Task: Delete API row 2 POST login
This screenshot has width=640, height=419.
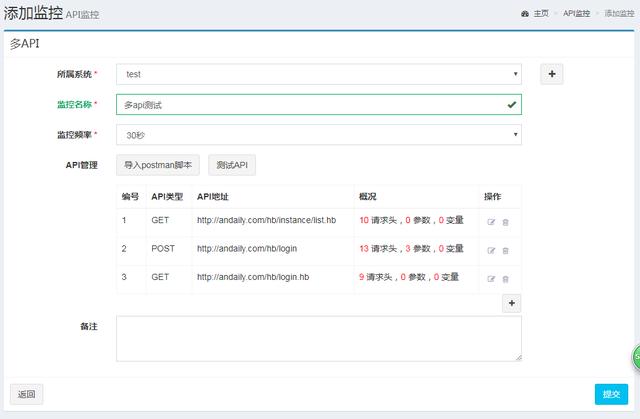Action: [505, 251]
